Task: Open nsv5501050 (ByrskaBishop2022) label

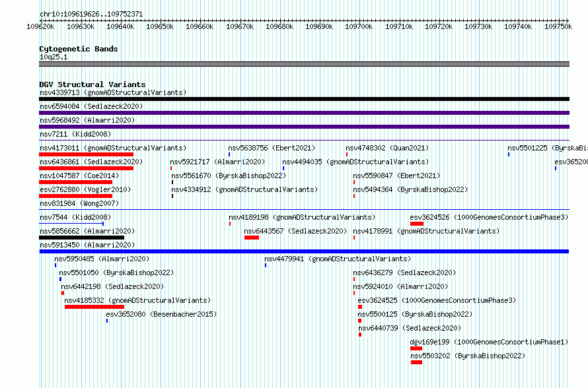Action: pyautogui.click(x=116, y=273)
